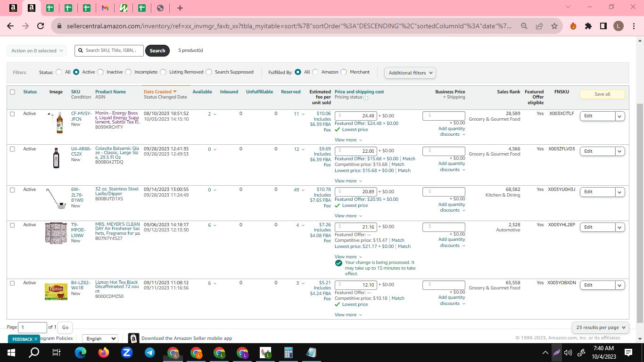Bookmark this page with the star icon
This screenshot has width=644, height=362.
click(x=554, y=26)
